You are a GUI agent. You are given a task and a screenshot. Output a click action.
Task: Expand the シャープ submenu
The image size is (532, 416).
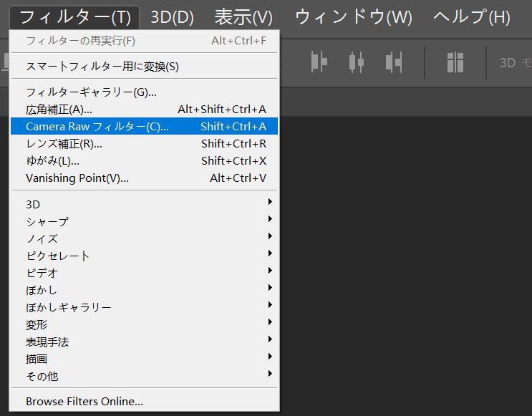(x=144, y=221)
